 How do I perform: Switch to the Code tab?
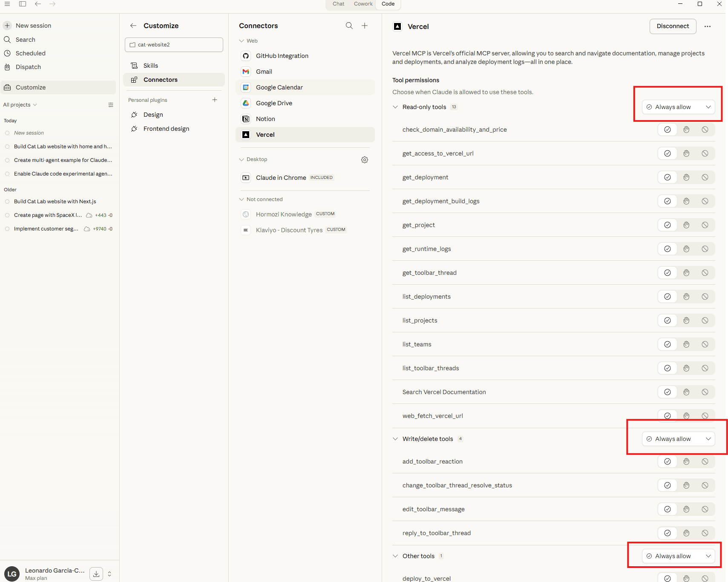[388, 4]
